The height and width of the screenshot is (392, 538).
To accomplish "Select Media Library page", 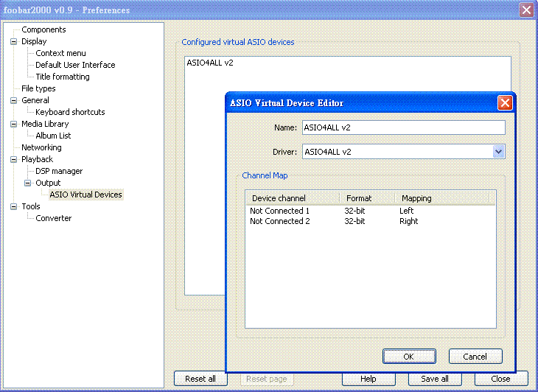I will tap(45, 124).
